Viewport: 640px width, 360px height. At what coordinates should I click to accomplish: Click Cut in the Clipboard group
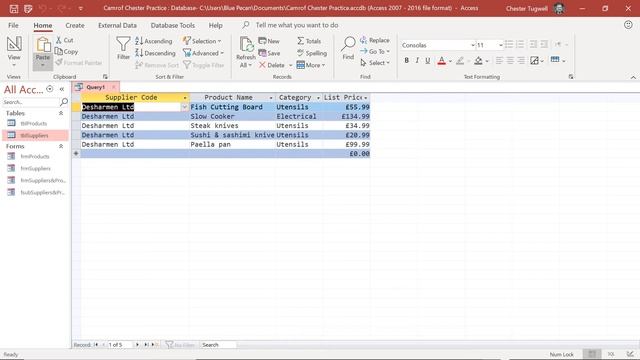coord(64,40)
